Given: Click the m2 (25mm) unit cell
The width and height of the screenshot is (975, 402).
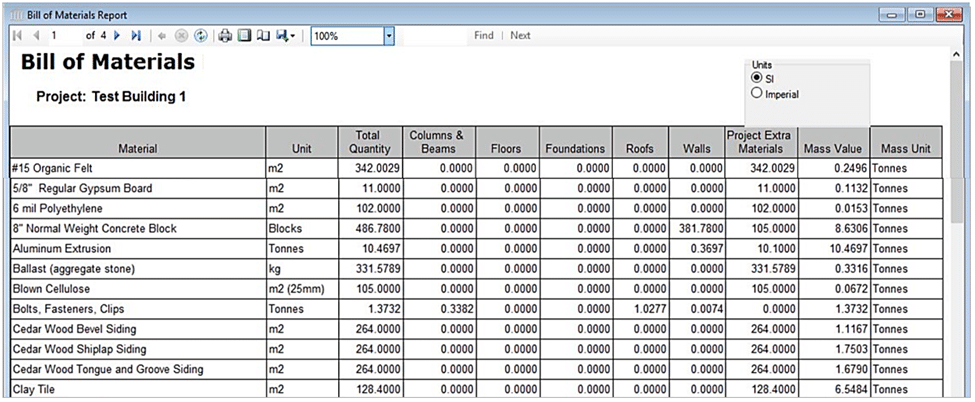Looking at the screenshot, I should pos(302,289).
